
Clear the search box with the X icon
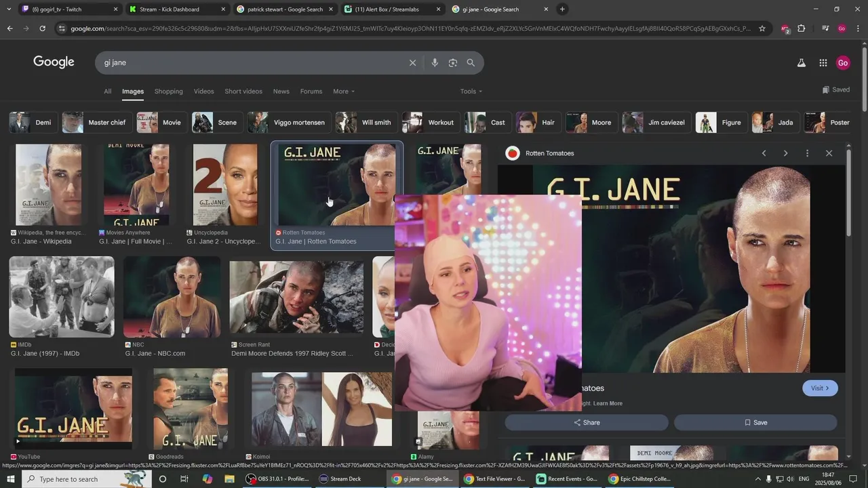click(x=412, y=62)
